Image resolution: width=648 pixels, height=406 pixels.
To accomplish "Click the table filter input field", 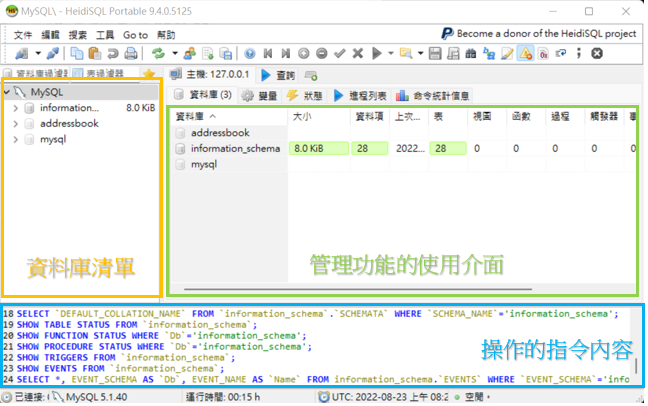I will click(105, 74).
